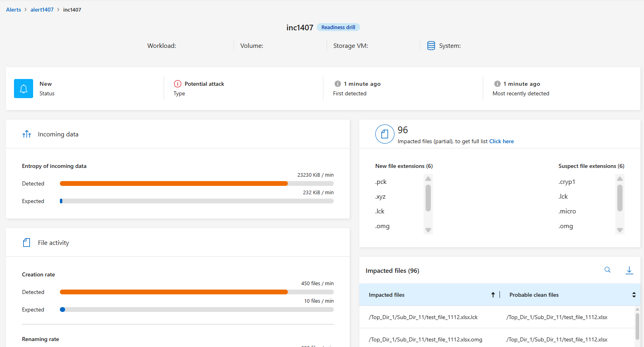Select the test_file_1112.xlsx.lck impacted file row
The width and height of the screenshot is (644, 347).
pos(423,317)
